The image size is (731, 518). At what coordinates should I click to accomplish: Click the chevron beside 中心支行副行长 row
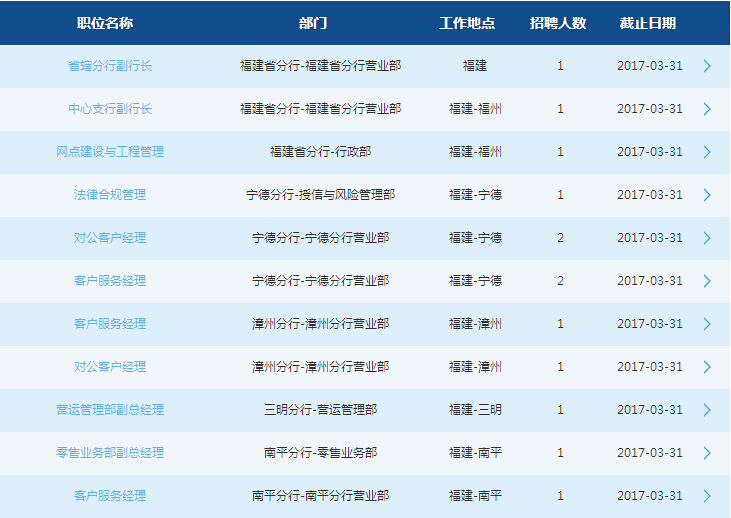click(x=707, y=109)
